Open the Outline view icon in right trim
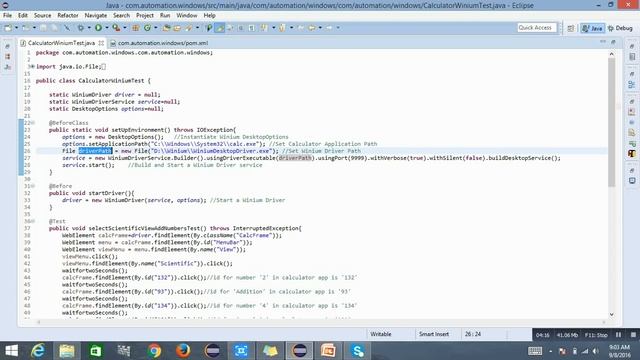The width and height of the screenshot is (640, 360). 632,84
